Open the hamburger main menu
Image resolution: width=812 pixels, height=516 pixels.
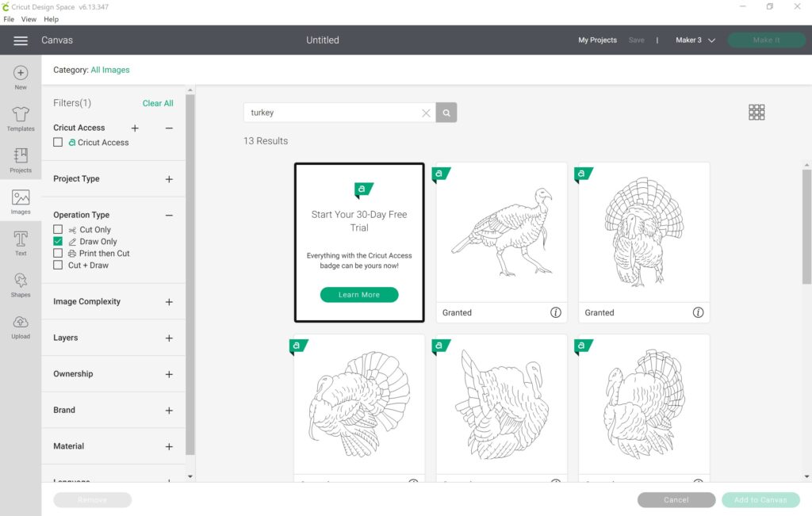click(21, 40)
